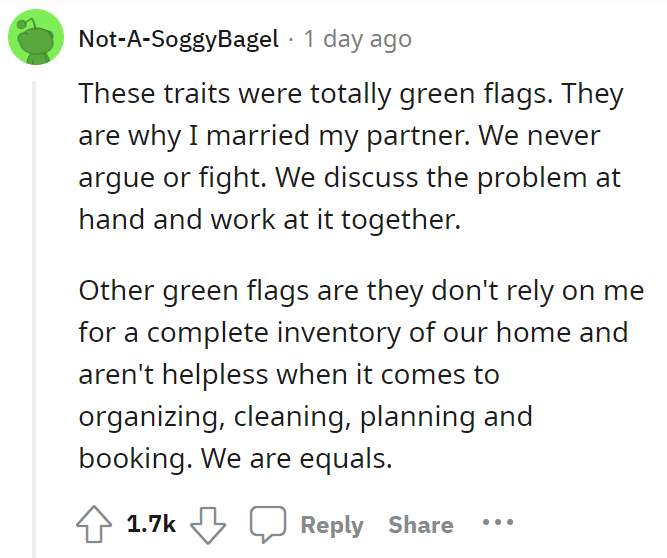Click the speech bubble reply icon
The height and width of the screenshot is (558, 667).
(x=268, y=524)
